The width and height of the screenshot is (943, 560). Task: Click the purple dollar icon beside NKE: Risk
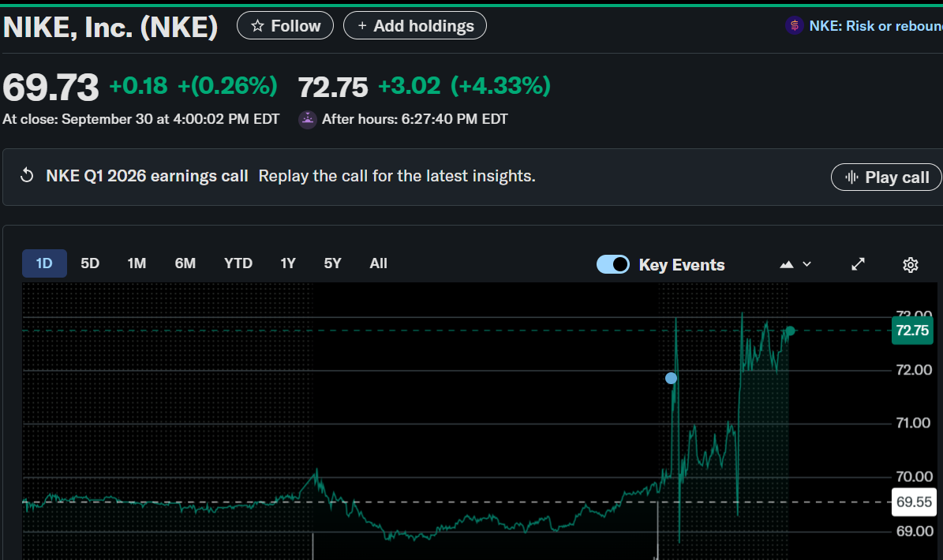[x=794, y=26]
